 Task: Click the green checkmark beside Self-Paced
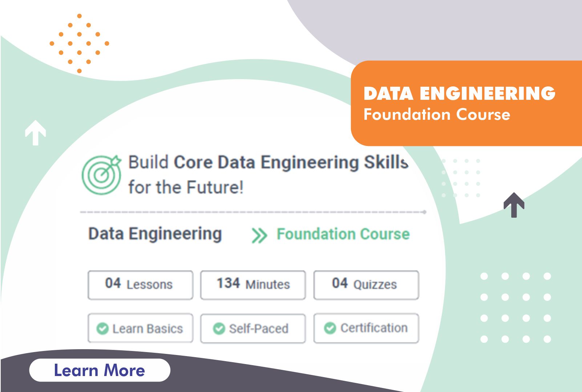click(219, 328)
